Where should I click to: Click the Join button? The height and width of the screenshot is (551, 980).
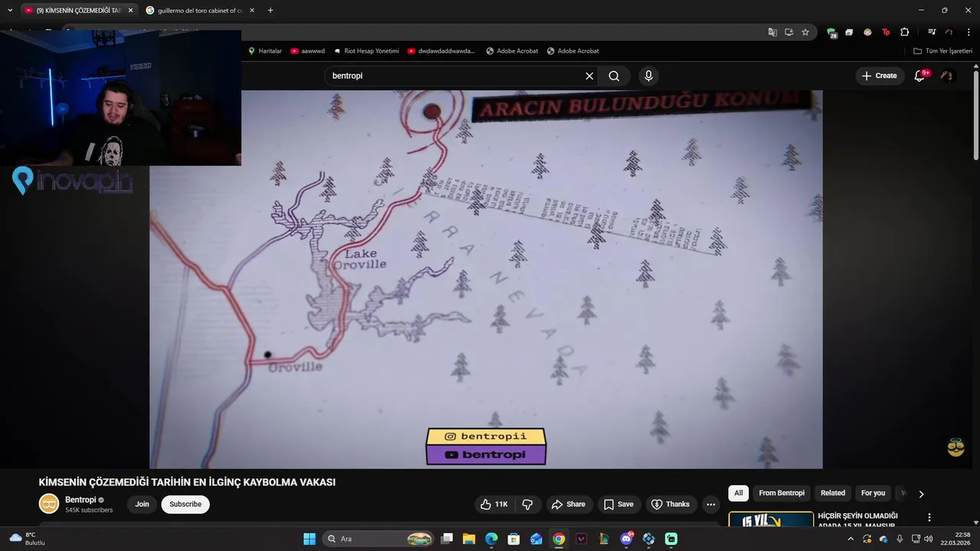click(x=142, y=504)
